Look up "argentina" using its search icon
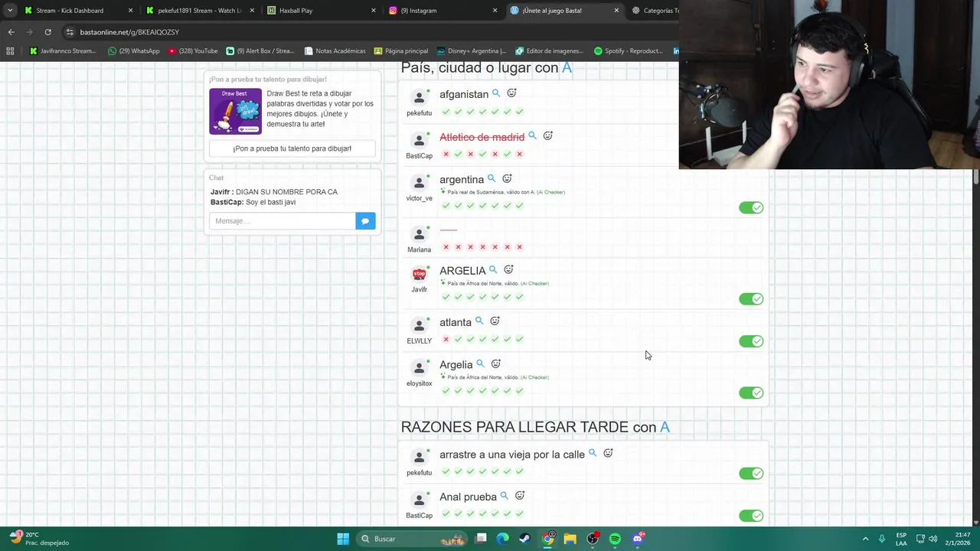The image size is (980, 551). coord(492,179)
